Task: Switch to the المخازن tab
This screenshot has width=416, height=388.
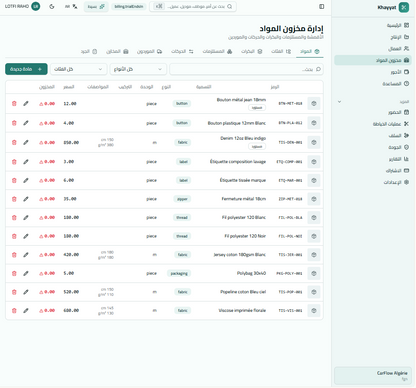Action: (x=117, y=51)
